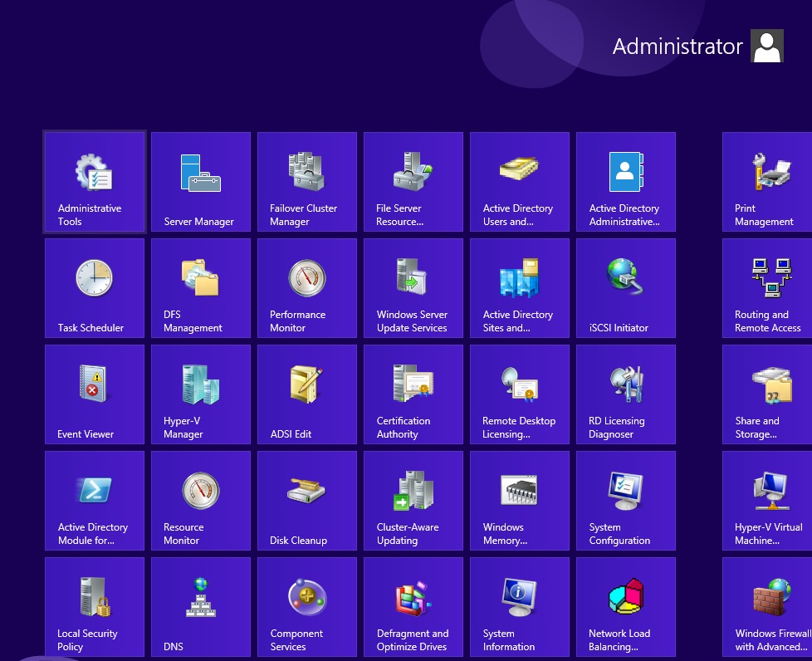Open Failover Cluster Manager tile
812x661 pixels.
[x=306, y=182]
